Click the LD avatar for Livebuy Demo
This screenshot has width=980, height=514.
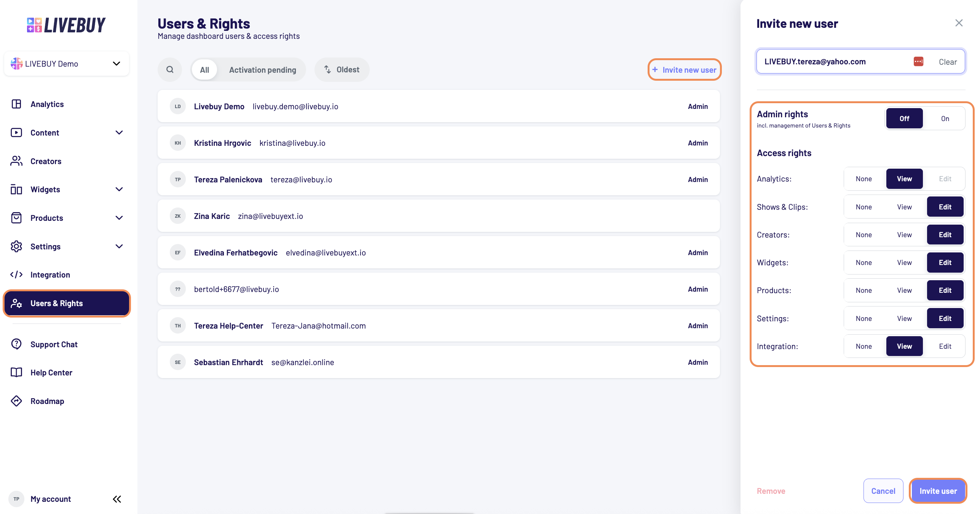tap(178, 106)
